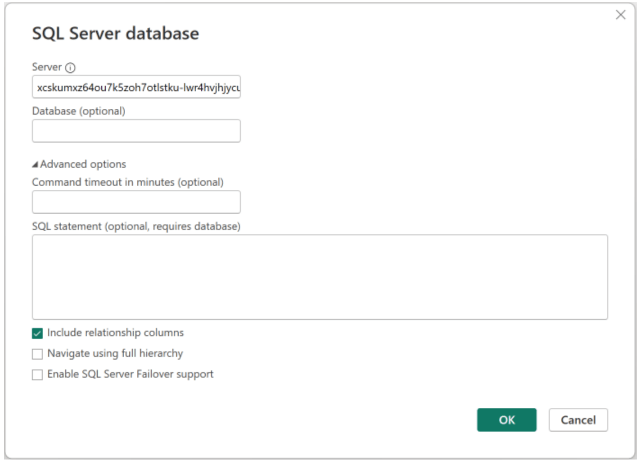The image size is (638, 462).
Task: Click the Database (optional) label text
Action: [79, 111]
